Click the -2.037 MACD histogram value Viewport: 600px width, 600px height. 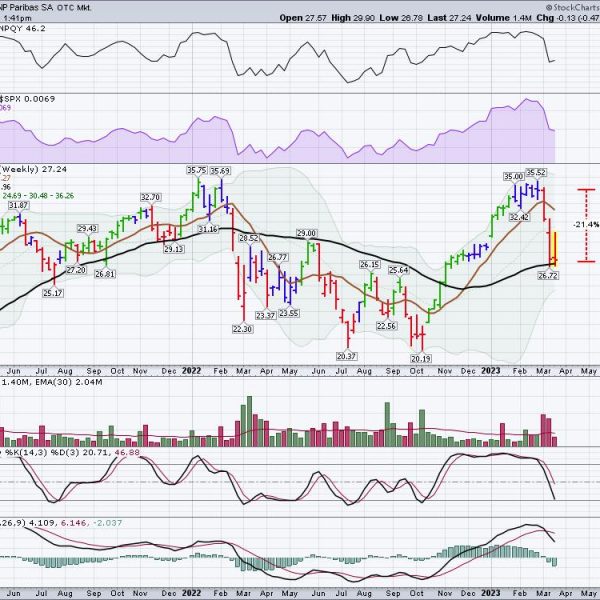pos(107,522)
